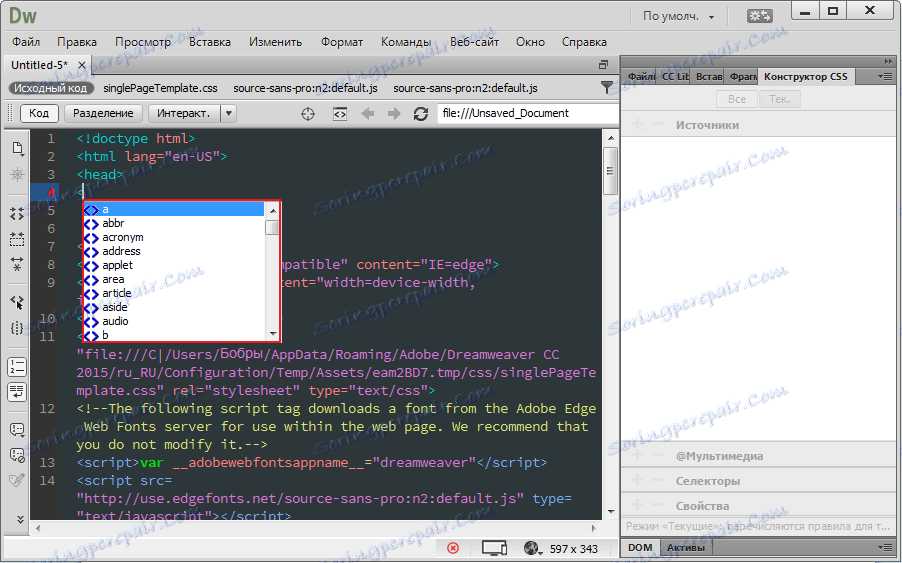Image resolution: width=902 pixels, height=563 pixels.
Task: Switch to Вставка panel tab
Action: pyautogui.click(x=708, y=76)
